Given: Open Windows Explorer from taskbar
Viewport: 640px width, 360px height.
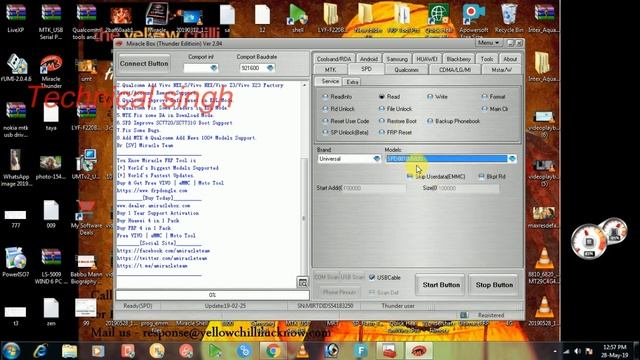Looking at the screenshot, I should pyautogui.click(x=69, y=351).
